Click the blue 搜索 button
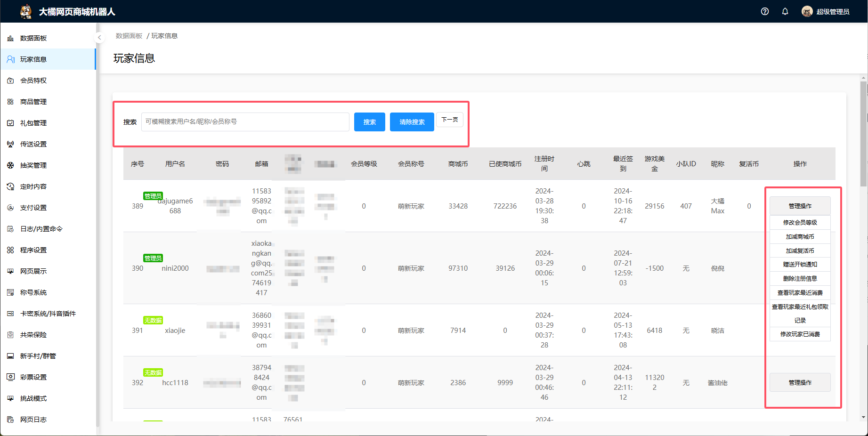Screen dimensions: 868x436 pyautogui.click(x=369, y=122)
